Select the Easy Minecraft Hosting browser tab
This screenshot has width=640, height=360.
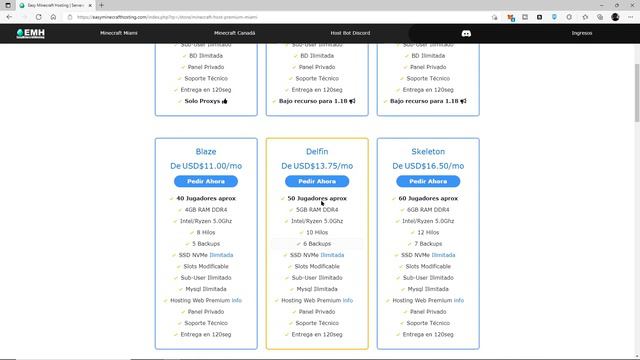[55, 5]
